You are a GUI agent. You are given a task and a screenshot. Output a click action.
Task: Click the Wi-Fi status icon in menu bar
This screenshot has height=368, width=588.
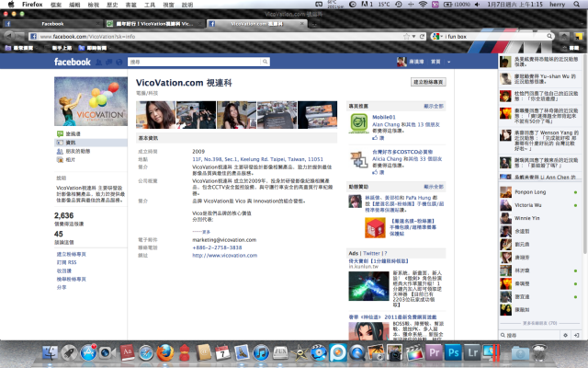click(x=423, y=5)
